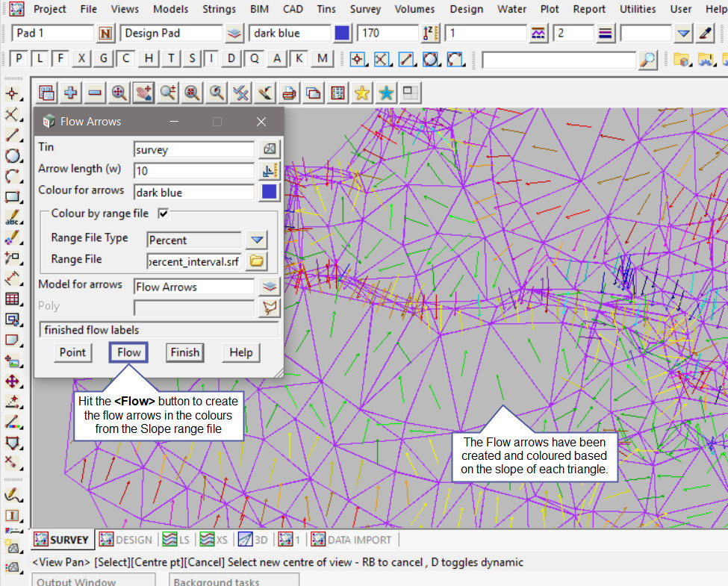Open the dropdown arrow in top toolbar

tap(683, 34)
